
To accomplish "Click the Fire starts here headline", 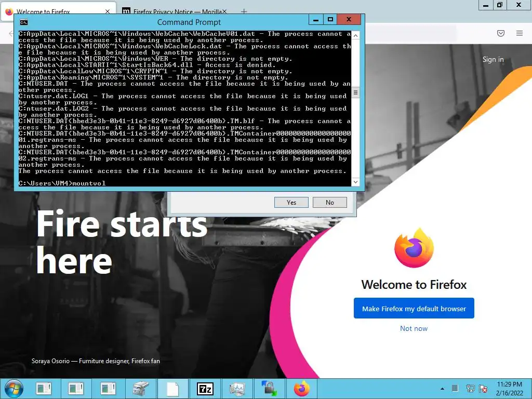I will coord(122,242).
